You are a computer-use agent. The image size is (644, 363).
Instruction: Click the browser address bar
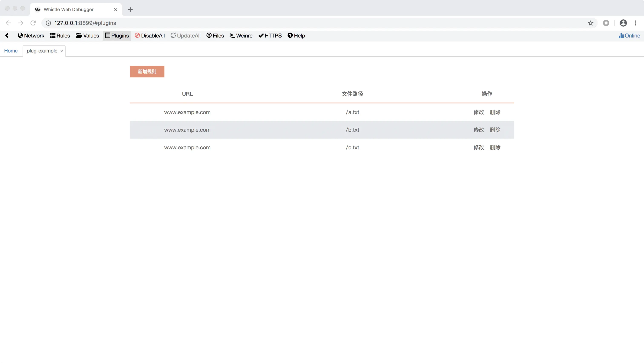[x=300, y=23]
